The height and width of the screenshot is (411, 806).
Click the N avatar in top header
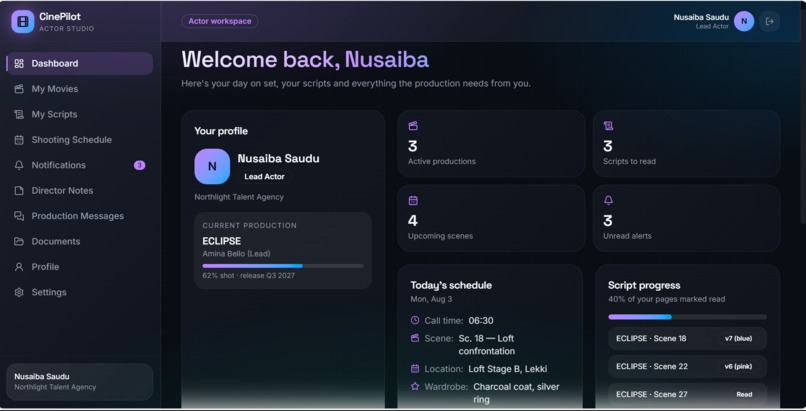click(x=744, y=22)
